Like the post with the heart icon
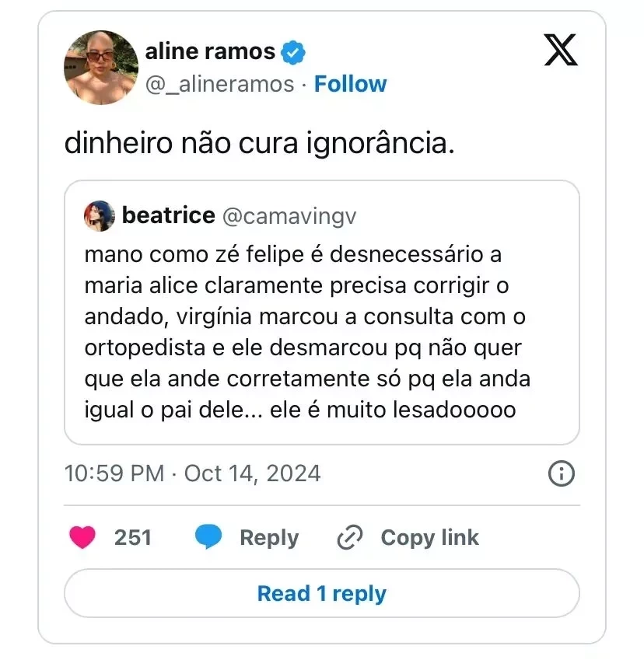Viewport: 644px width, 667px height. tap(82, 537)
